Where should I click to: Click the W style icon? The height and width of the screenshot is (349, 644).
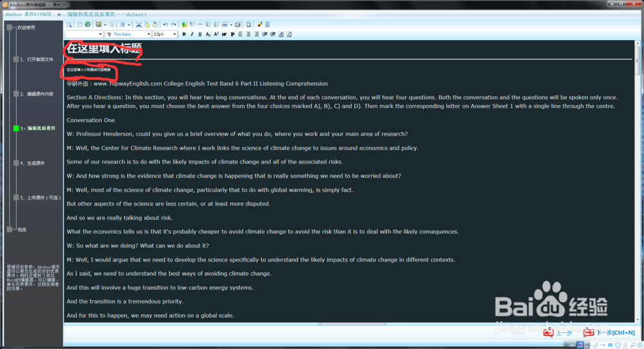coord(224,35)
